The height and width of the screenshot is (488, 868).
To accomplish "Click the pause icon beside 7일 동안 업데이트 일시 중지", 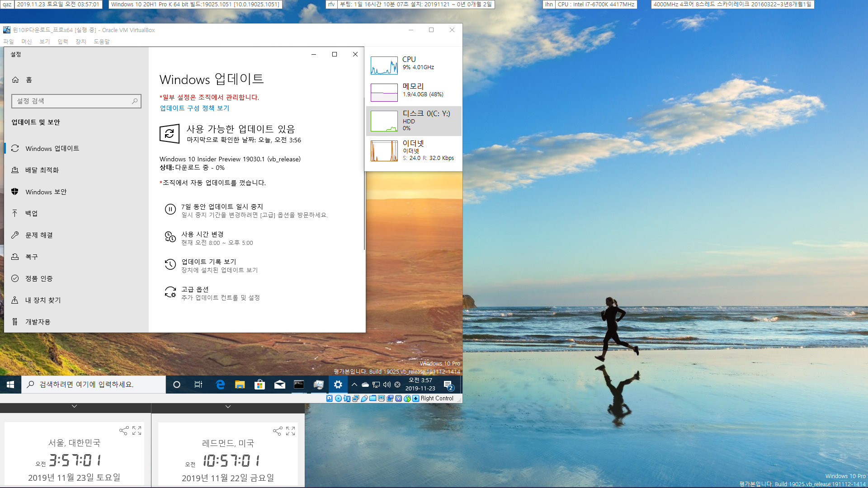I will [x=170, y=210].
